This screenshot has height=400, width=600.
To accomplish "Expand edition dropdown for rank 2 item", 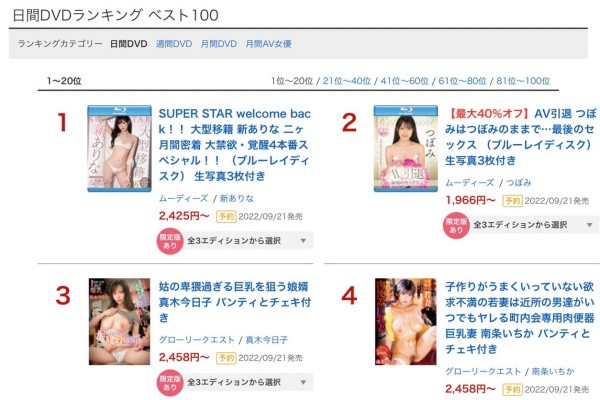I will (x=533, y=225).
